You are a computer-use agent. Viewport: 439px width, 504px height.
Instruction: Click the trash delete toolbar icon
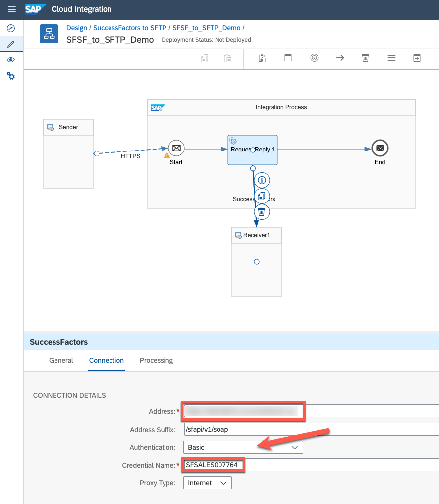[x=365, y=58]
